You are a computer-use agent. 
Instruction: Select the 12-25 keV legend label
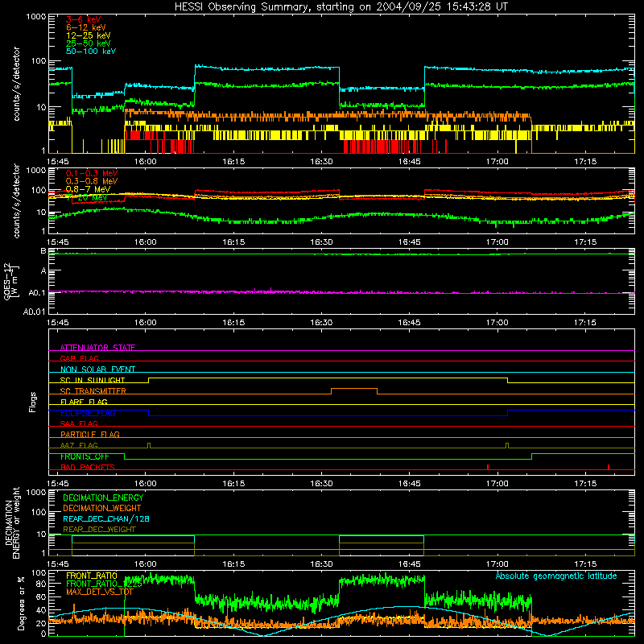[89, 35]
